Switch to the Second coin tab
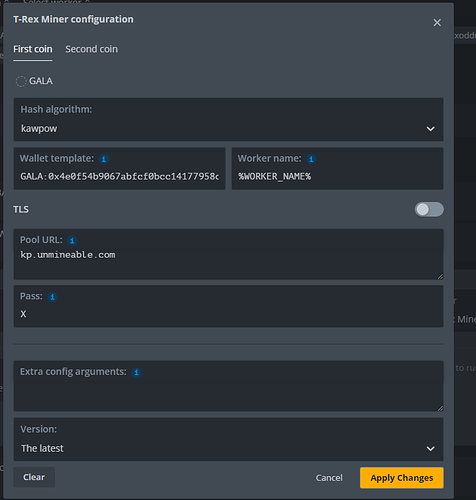 [x=91, y=49]
